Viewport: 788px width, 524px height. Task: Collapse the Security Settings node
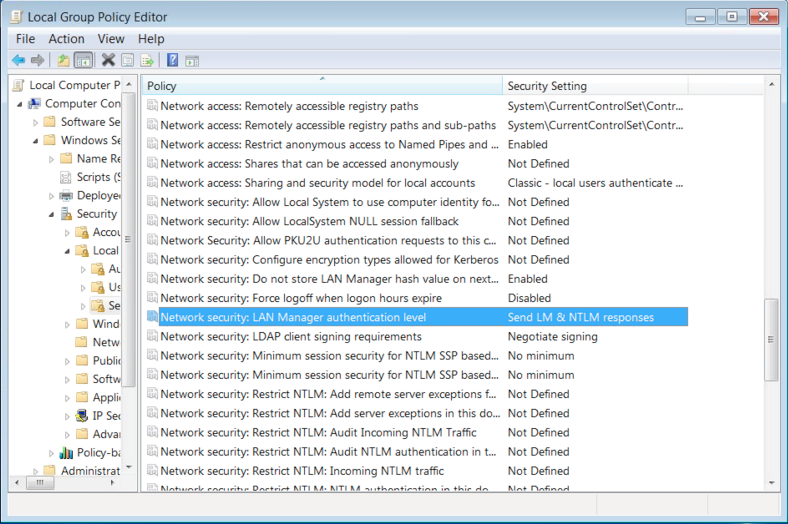51,215
